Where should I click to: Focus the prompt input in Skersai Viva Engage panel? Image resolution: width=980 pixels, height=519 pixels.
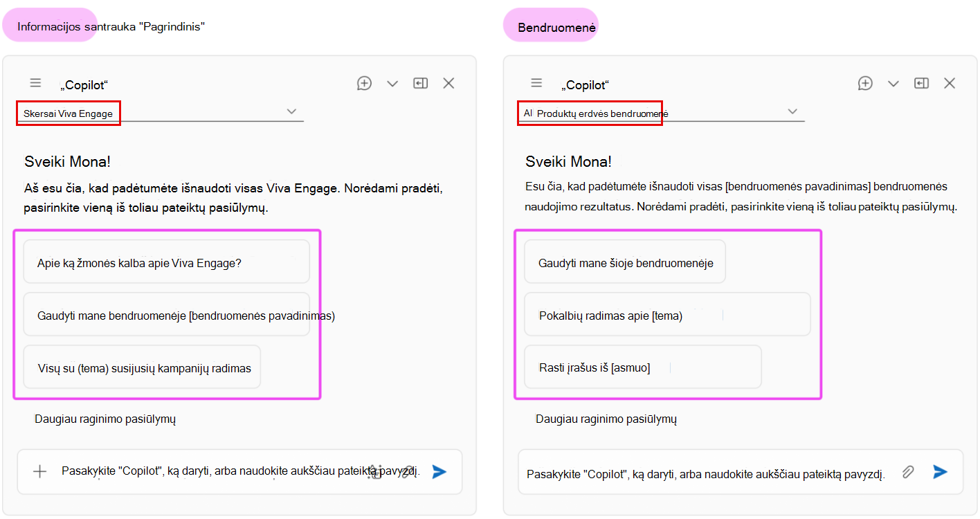coord(241,471)
